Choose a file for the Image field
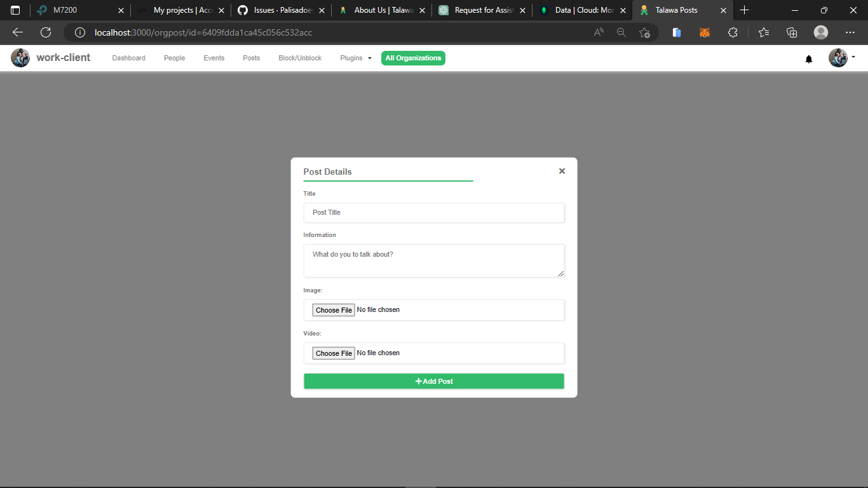Viewport: 868px width, 488px height. click(x=333, y=309)
